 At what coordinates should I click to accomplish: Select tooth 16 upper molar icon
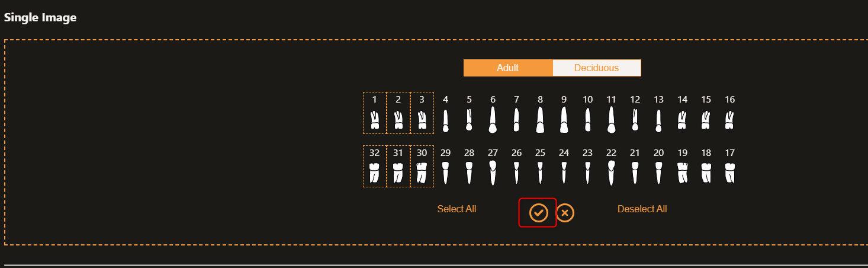[x=729, y=120]
